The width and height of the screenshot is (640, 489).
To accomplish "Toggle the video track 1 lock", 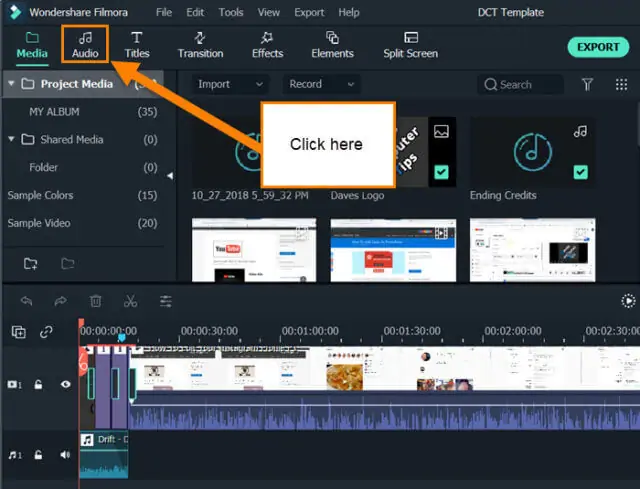I will click(x=38, y=384).
